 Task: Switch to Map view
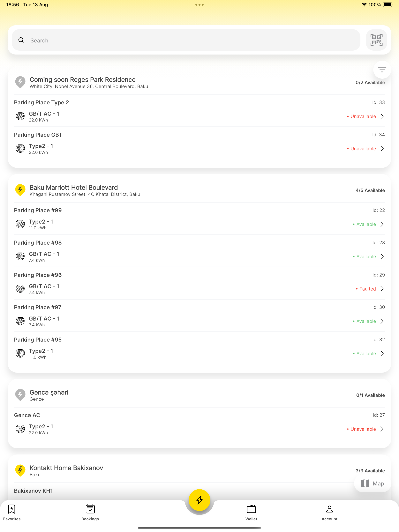click(x=372, y=484)
